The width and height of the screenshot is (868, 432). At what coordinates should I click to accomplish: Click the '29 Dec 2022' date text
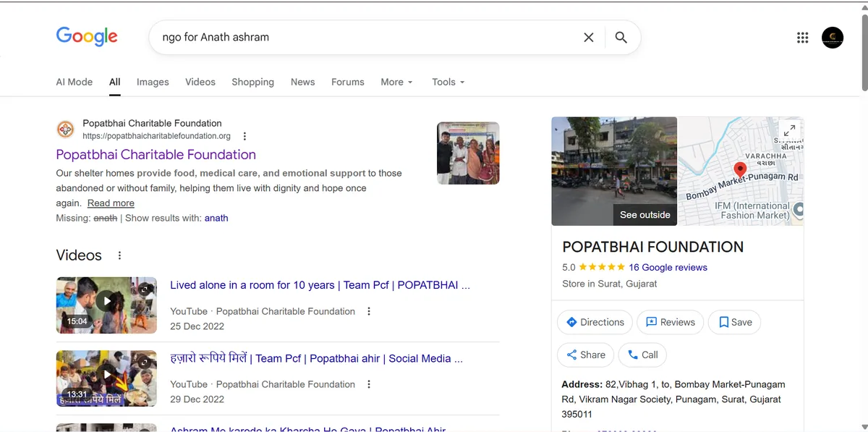(x=197, y=399)
